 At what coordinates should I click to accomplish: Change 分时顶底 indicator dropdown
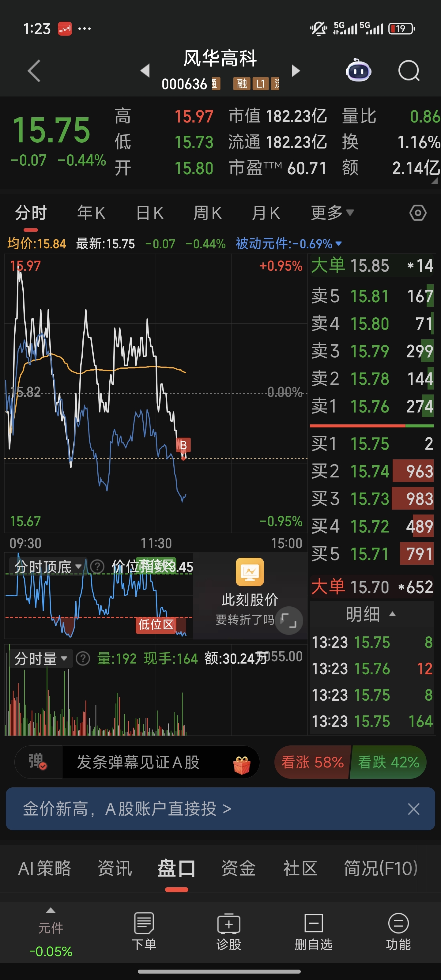click(48, 567)
